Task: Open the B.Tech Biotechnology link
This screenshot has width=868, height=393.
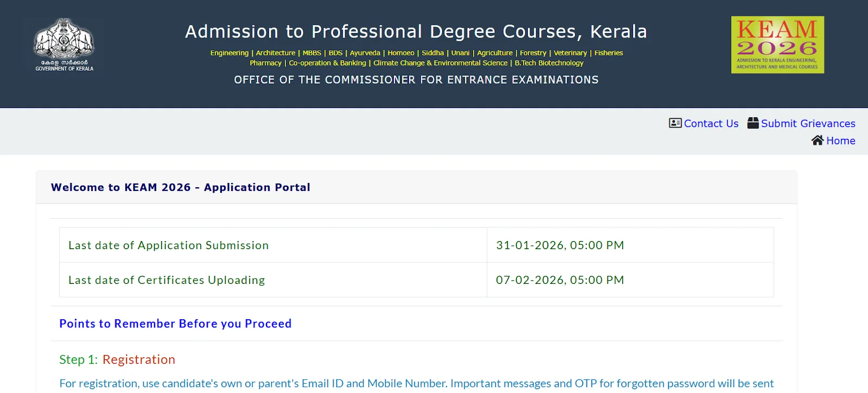Action: pyautogui.click(x=550, y=62)
